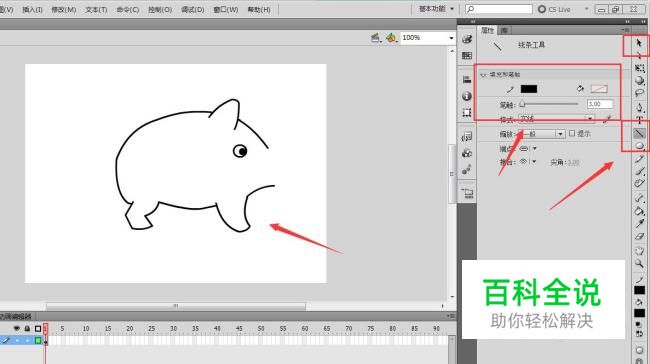Select the Text (T) tool
This screenshot has width=650, height=364.
pos(639,120)
